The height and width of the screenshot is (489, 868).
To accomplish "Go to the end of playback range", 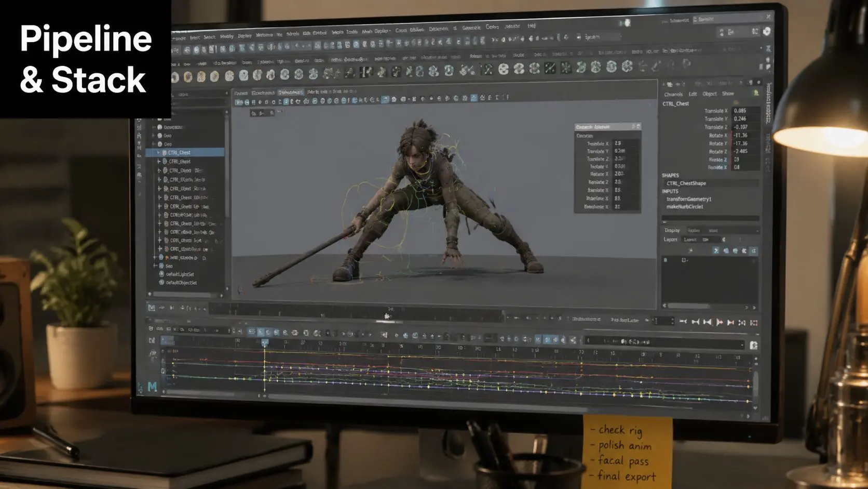I will (754, 323).
